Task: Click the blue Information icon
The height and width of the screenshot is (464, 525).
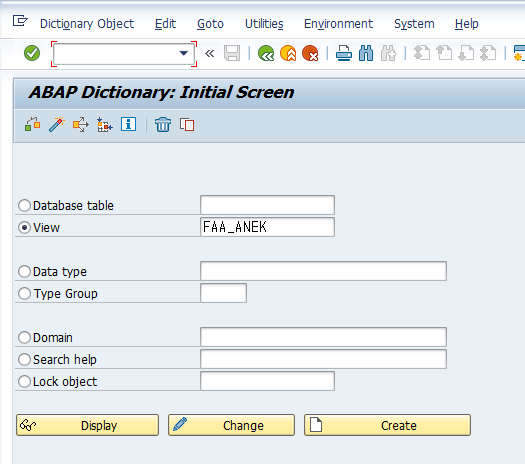Action: (129, 124)
